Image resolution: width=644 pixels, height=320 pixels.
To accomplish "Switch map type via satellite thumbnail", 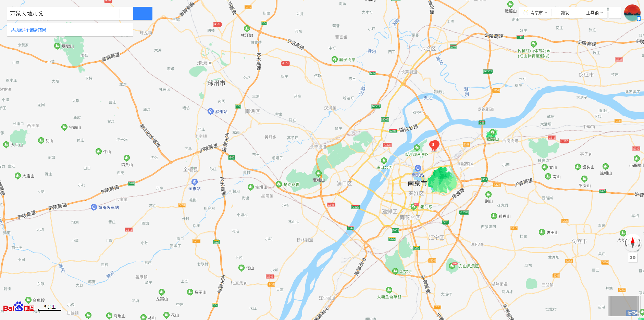I will coord(623,306).
